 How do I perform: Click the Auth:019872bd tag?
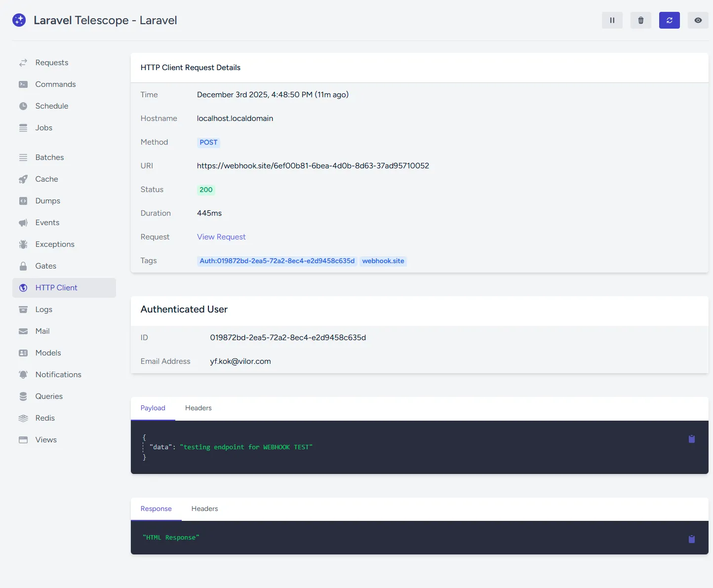pyautogui.click(x=277, y=261)
